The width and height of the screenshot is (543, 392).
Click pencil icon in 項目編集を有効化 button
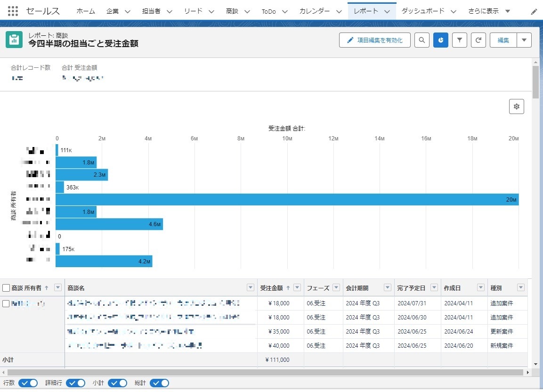(x=350, y=40)
